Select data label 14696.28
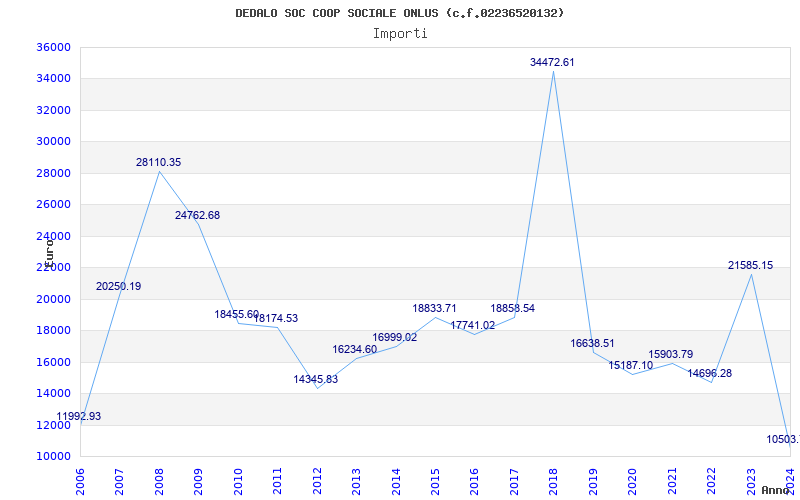 click(x=709, y=373)
